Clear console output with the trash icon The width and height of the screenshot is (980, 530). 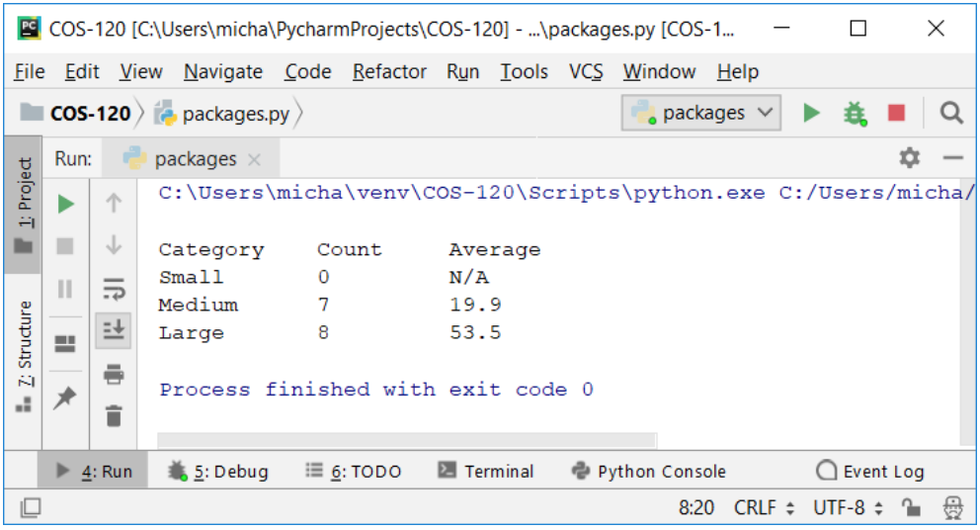pyautogui.click(x=114, y=415)
